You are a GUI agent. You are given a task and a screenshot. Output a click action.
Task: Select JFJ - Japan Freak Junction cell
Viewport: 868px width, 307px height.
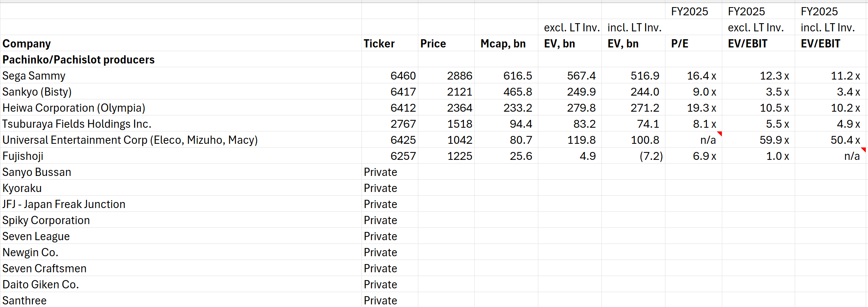[181, 204]
